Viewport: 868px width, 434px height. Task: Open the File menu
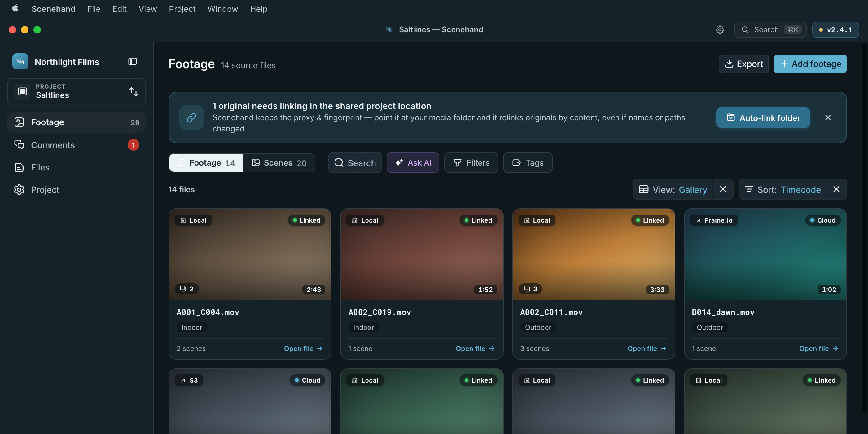[x=94, y=9]
